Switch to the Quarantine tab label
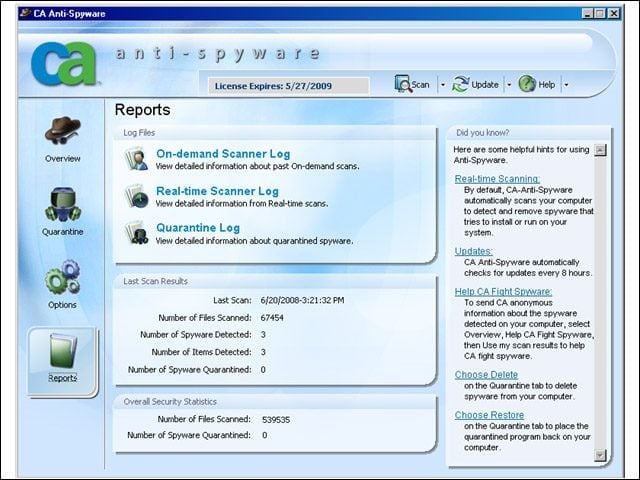Screen dimensions: 640x480 tap(62, 232)
